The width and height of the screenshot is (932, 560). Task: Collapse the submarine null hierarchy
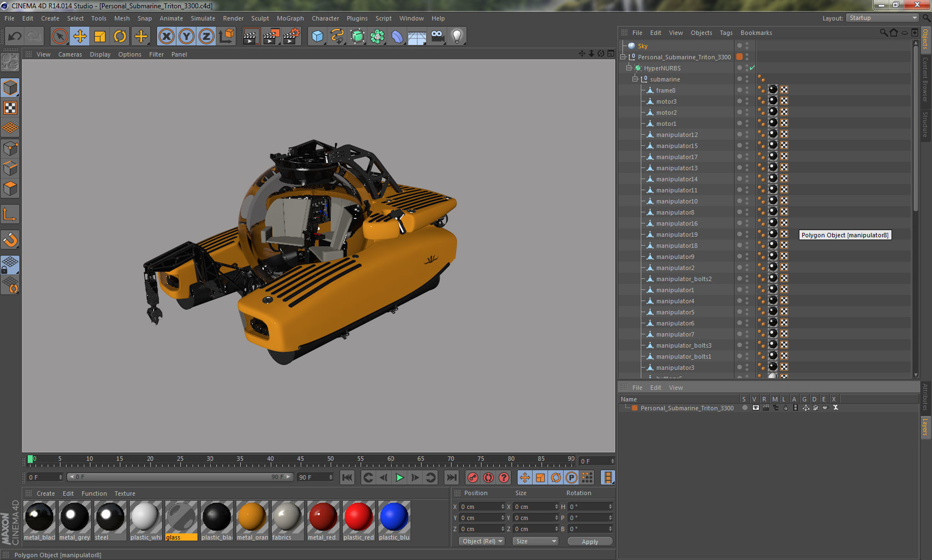(635, 79)
